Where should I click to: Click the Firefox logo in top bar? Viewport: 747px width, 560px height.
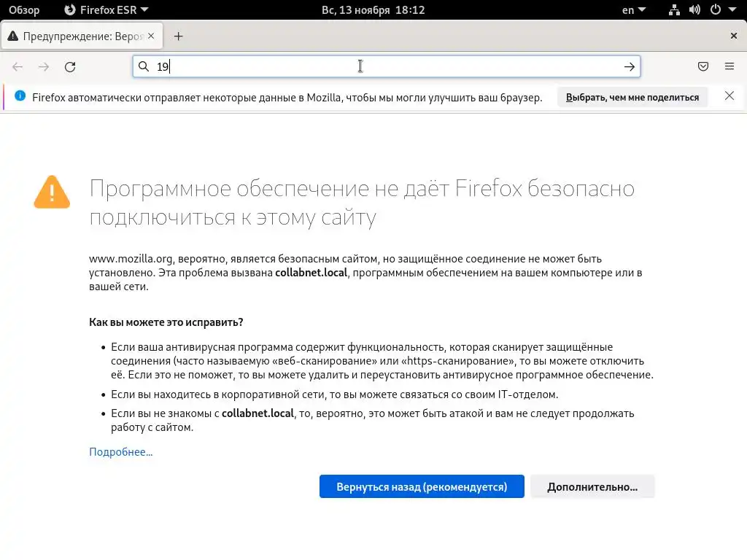tap(70, 9)
